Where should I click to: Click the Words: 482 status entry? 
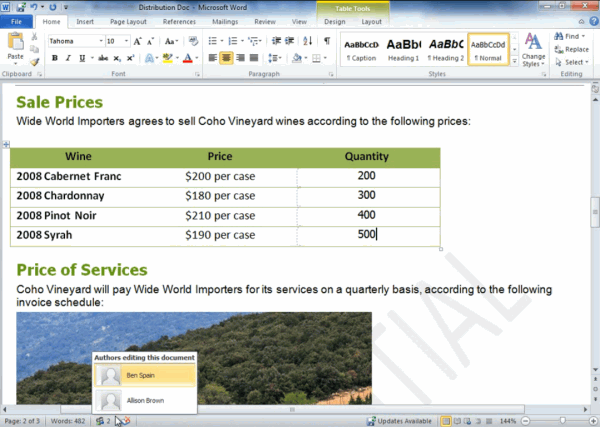[x=68, y=421]
